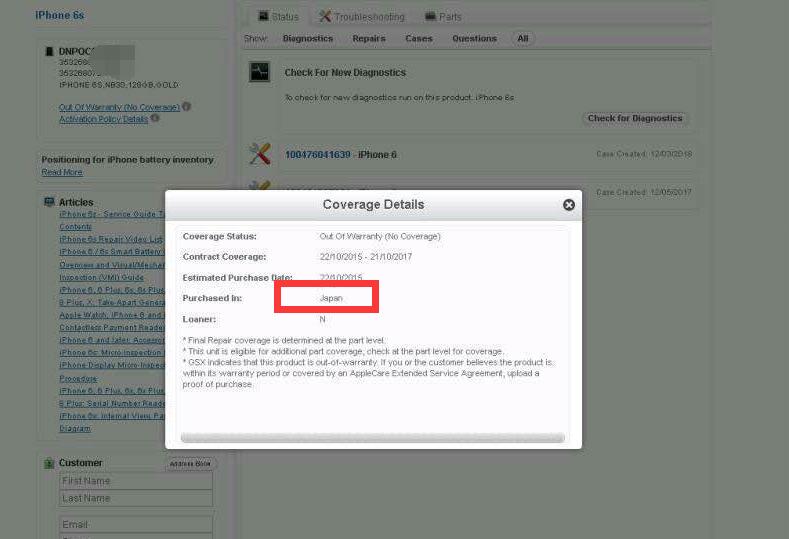The height and width of the screenshot is (539, 789).
Task: Click Case Created 12/05/2017 date text
Action: [x=644, y=192]
